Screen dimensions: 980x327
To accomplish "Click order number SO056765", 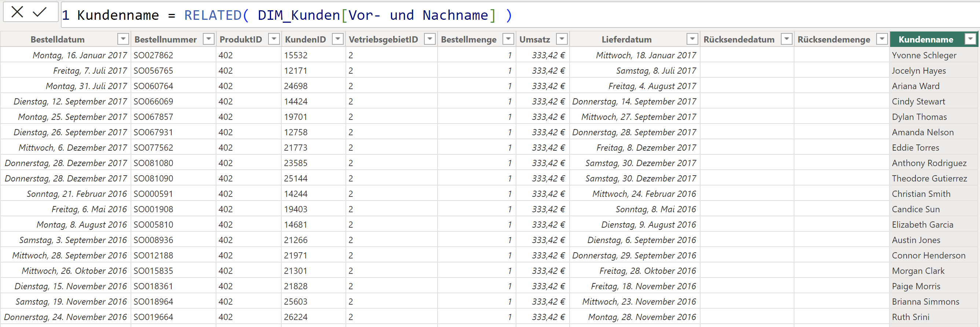I will tap(153, 71).
